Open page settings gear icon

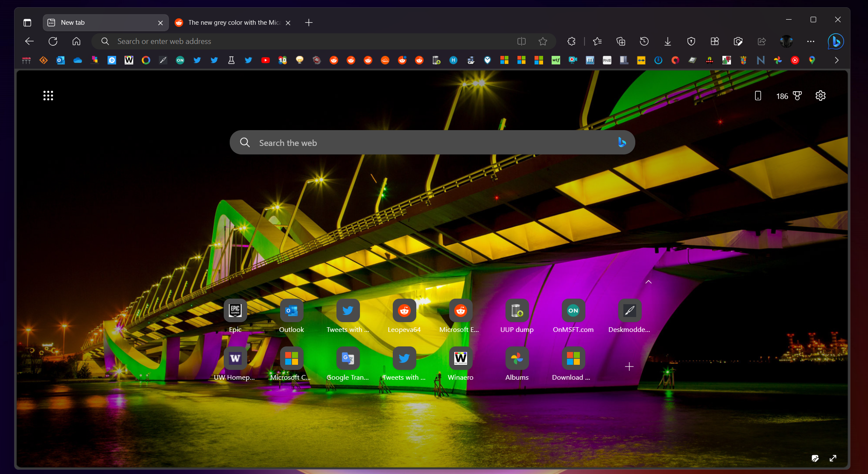tap(820, 96)
